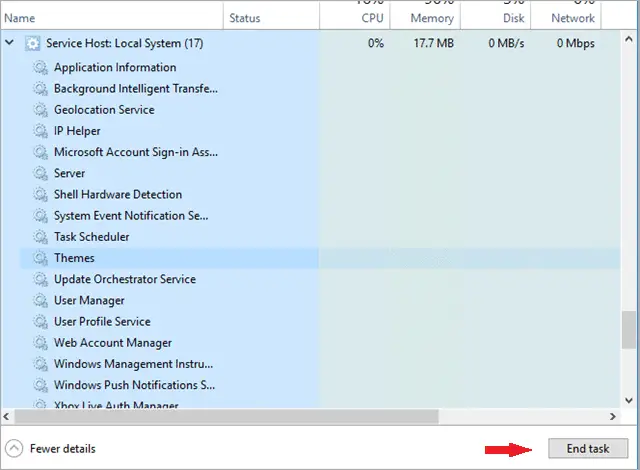Click the 17.7 MB memory value
The height and width of the screenshot is (470, 640).
[433, 43]
